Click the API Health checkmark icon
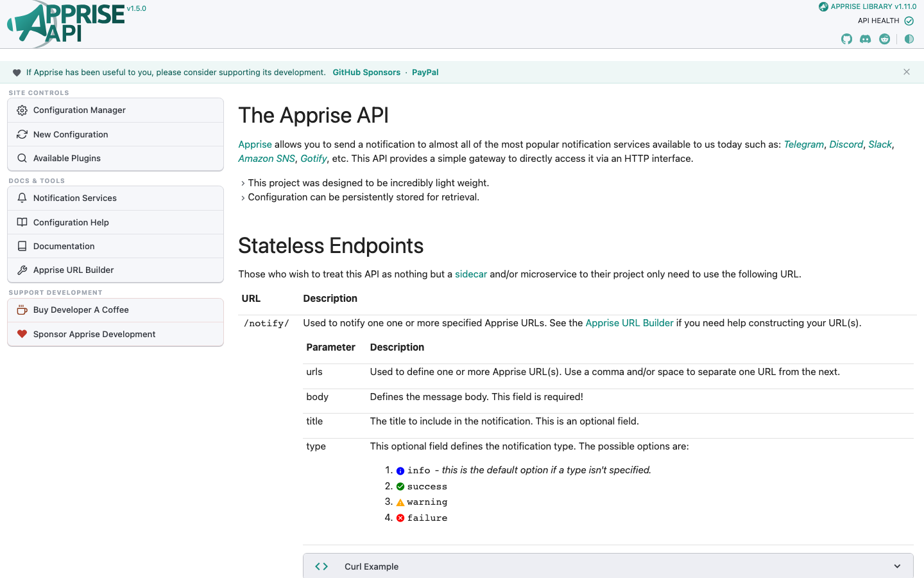 (x=909, y=21)
